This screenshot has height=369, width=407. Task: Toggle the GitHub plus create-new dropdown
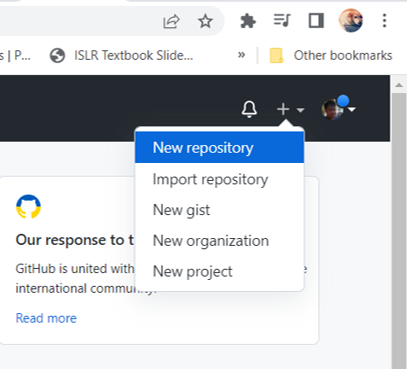[290, 109]
